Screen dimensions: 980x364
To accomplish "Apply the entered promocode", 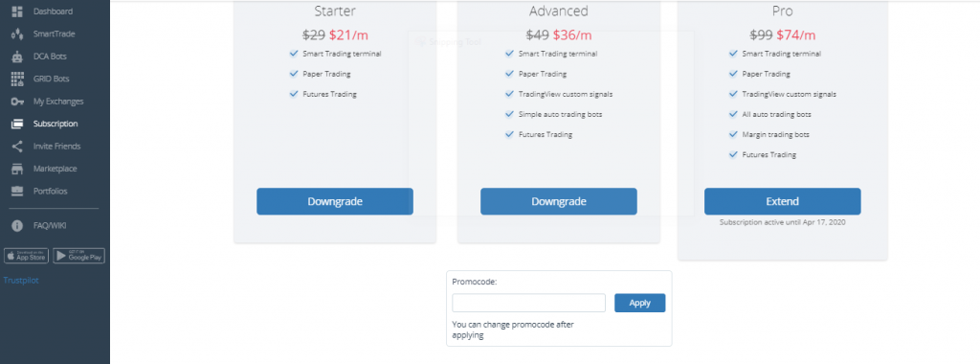I will coord(640,303).
